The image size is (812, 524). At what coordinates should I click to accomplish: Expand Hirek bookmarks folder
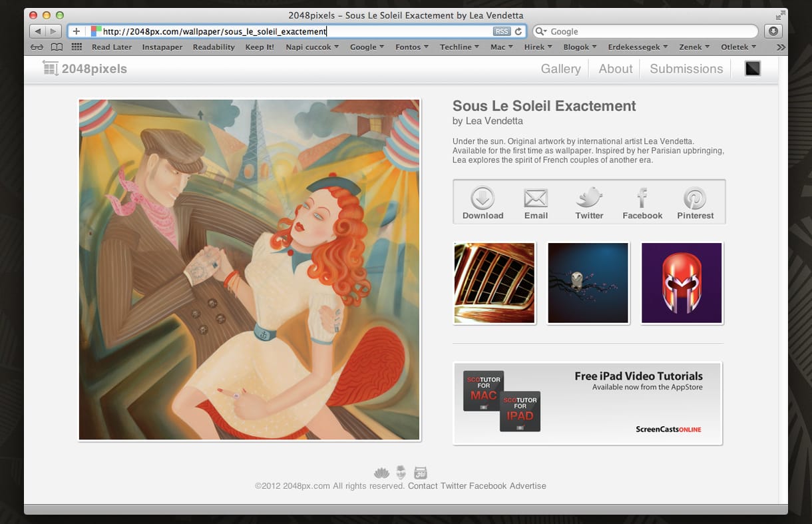[538, 47]
